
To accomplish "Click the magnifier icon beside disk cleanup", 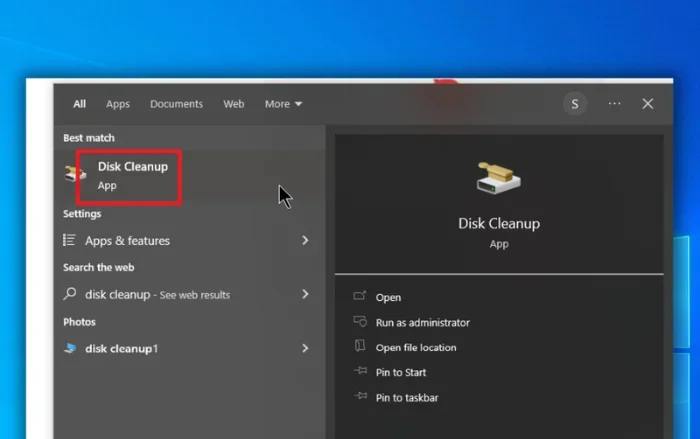I will pyautogui.click(x=70, y=294).
